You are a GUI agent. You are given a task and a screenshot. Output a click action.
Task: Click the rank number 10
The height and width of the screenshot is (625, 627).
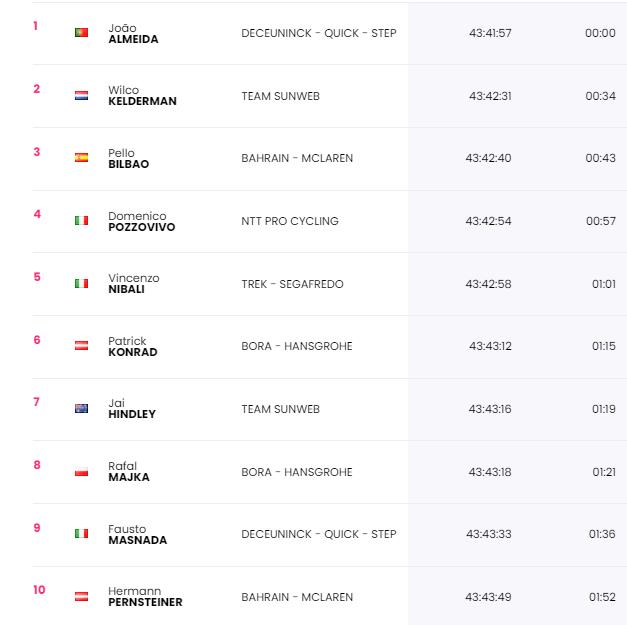click(39, 590)
